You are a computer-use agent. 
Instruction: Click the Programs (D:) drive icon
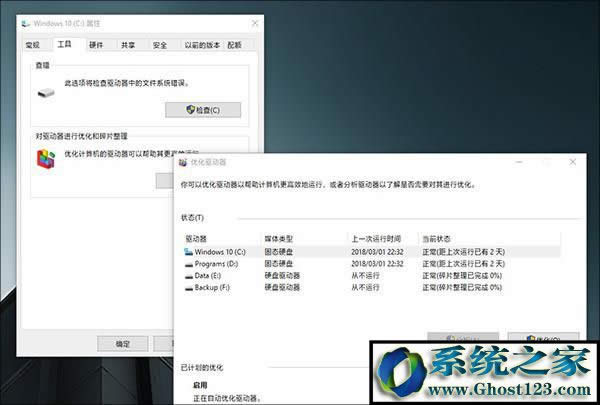pyautogui.click(x=188, y=263)
